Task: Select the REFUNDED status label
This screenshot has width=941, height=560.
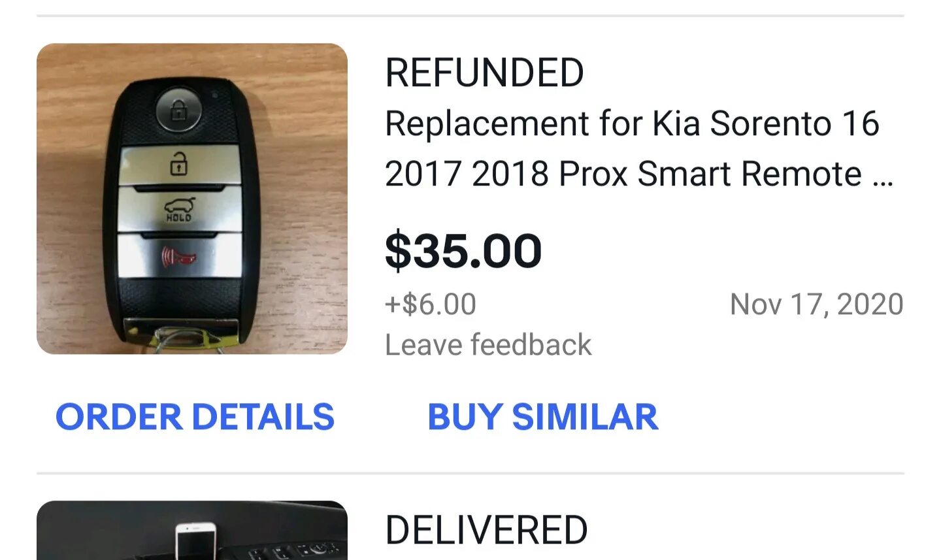Action: (484, 72)
